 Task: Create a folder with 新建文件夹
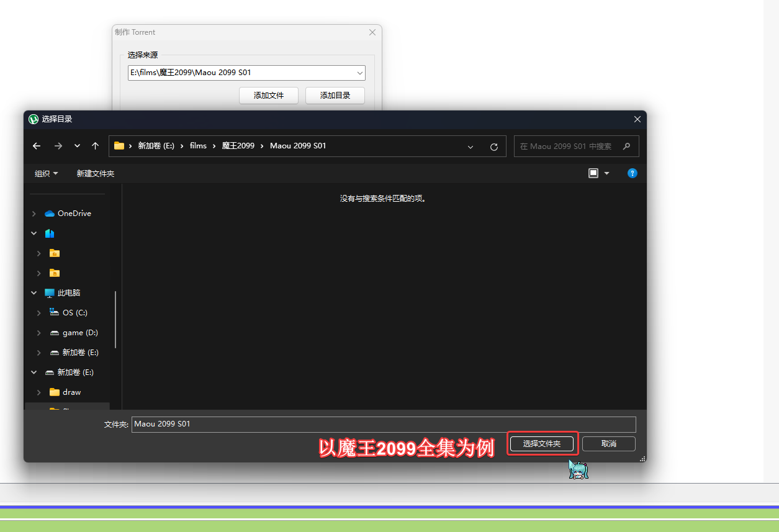[95, 173]
